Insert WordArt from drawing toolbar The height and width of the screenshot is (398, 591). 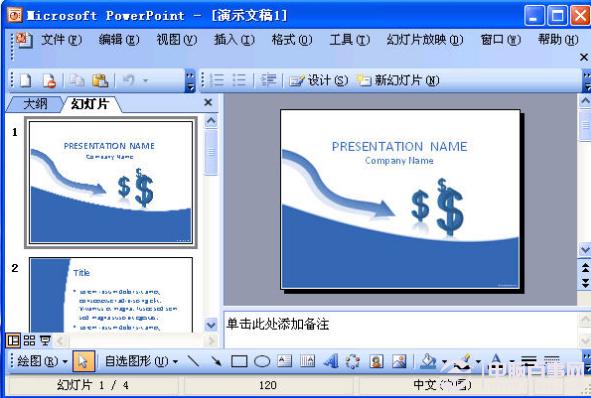[x=331, y=361]
